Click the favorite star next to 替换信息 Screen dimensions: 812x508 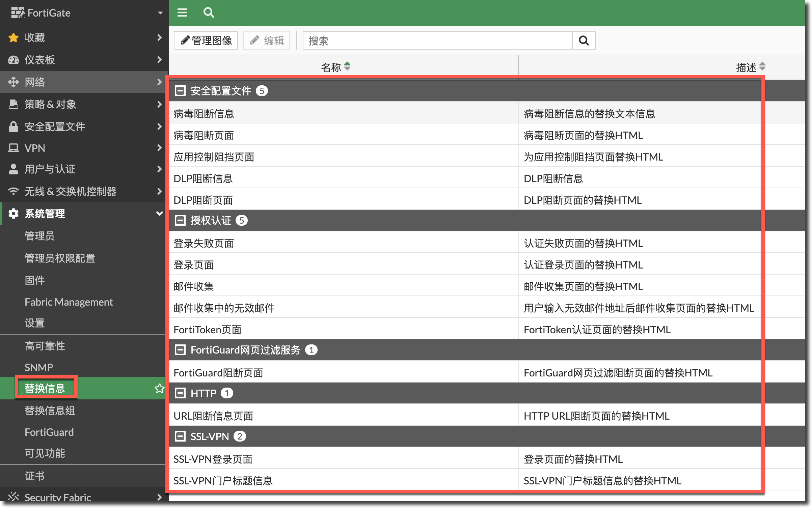point(159,388)
